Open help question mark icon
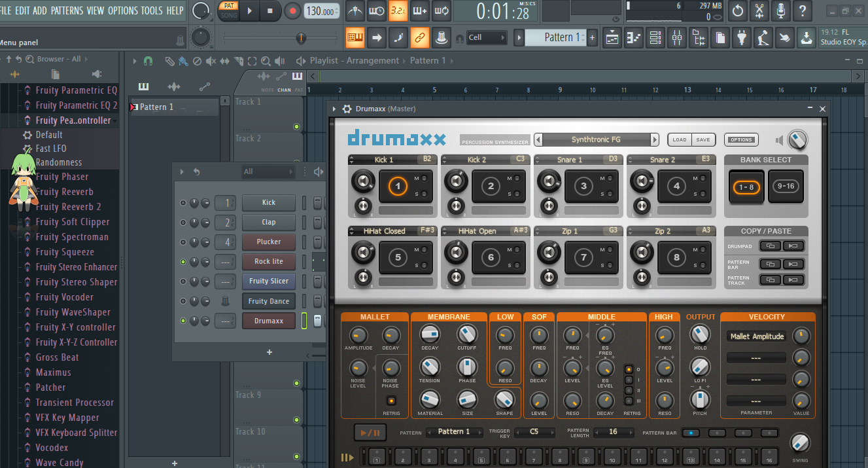The width and height of the screenshot is (868, 468). click(802, 11)
